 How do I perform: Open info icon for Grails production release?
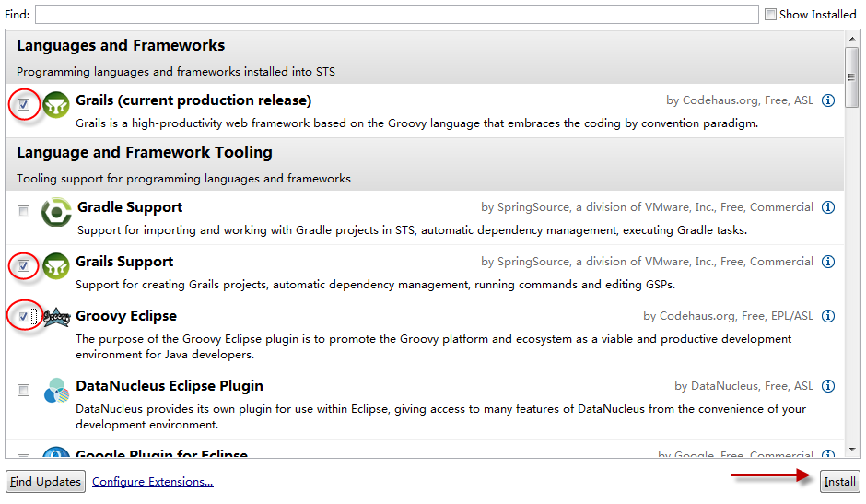click(828, 100)
